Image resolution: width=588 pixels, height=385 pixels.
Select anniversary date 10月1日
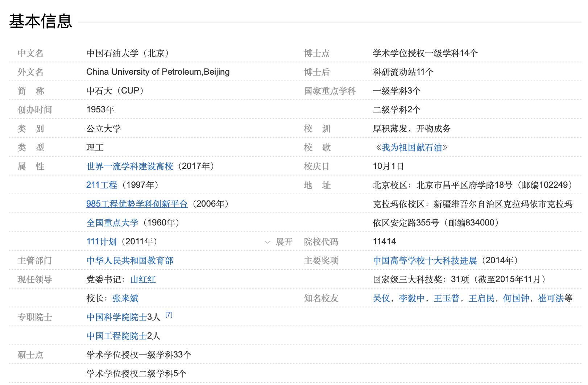(388, 166)
